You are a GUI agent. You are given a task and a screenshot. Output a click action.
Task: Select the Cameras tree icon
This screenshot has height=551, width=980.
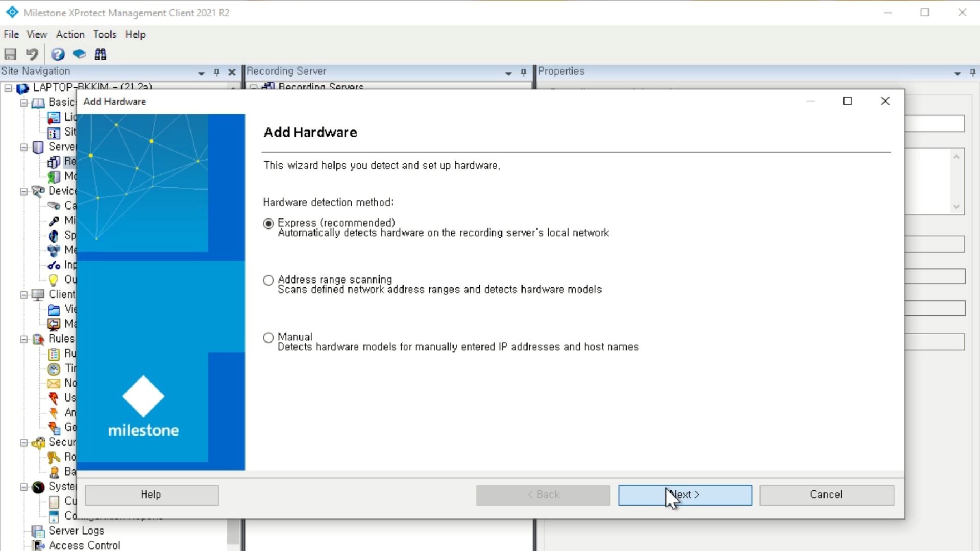tap(54, 206)
